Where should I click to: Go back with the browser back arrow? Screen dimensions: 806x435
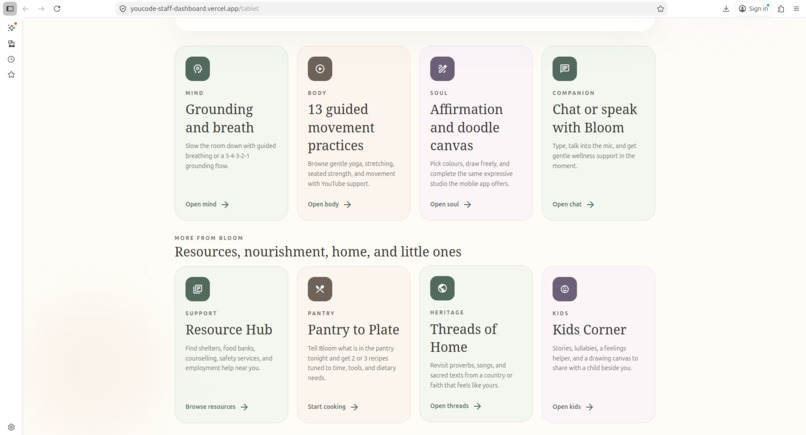(x=26, y=9)
